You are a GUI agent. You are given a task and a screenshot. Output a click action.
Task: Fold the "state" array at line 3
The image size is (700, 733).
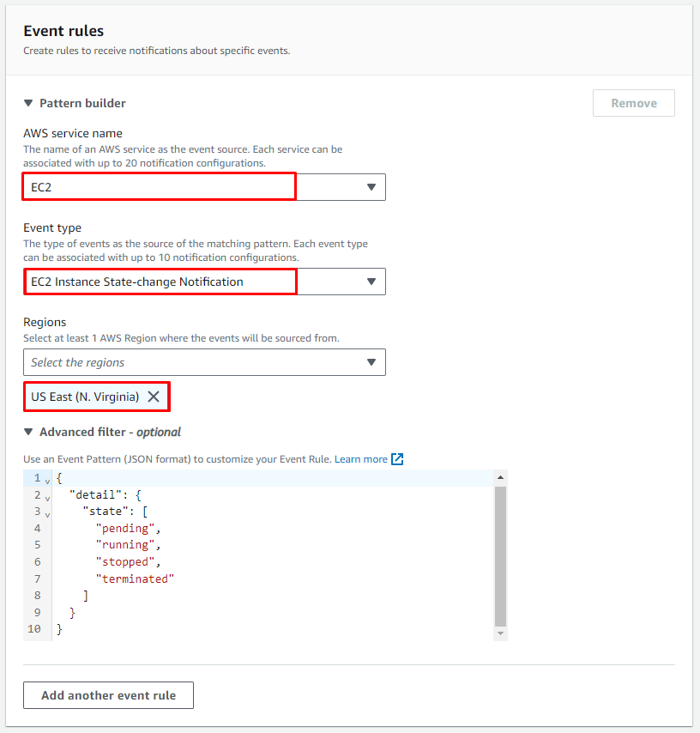47,513
